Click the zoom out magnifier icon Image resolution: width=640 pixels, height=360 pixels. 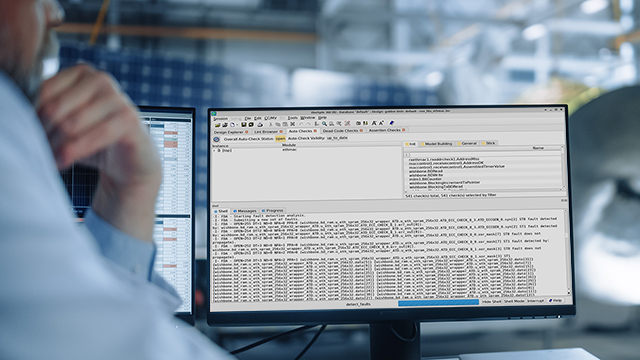point(331,123)
